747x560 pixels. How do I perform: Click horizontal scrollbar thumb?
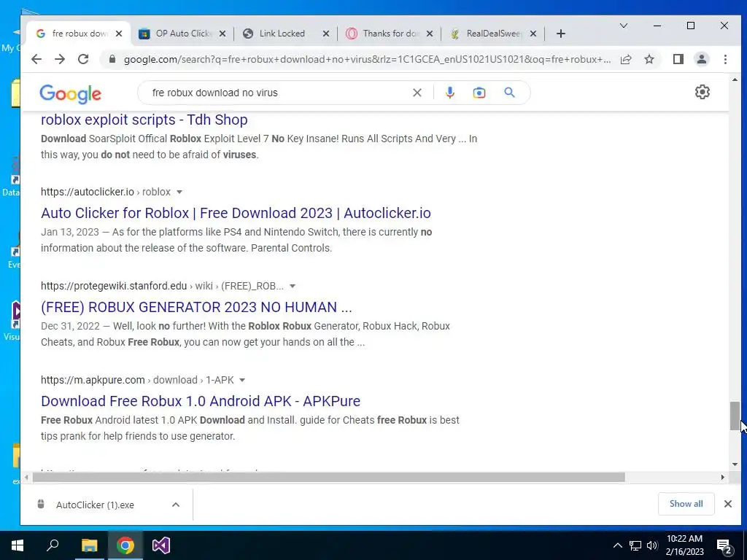329,477
